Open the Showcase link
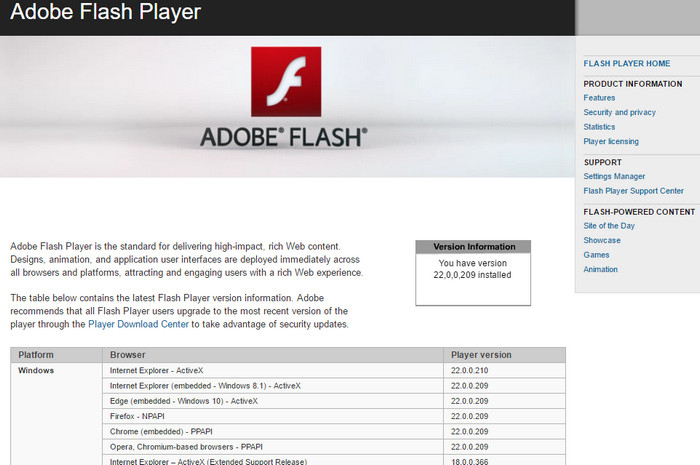This screenshot has height=465, width=700. click(x=602, y=240)
